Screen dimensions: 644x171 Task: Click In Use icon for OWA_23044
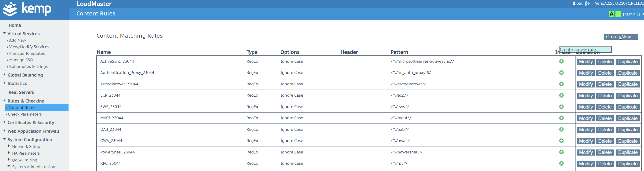(561, 141)
